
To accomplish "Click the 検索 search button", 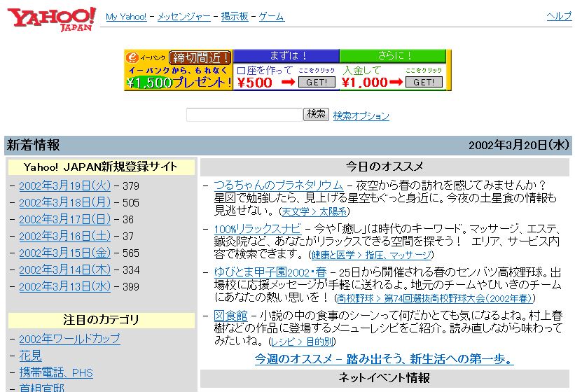I will 316,114.
